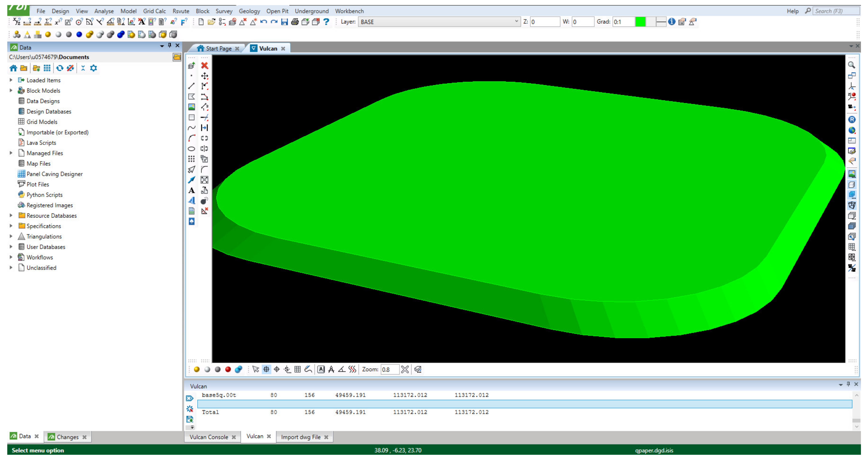Open the Python Scripts item
868x462 pixels.
coord(44,195)
